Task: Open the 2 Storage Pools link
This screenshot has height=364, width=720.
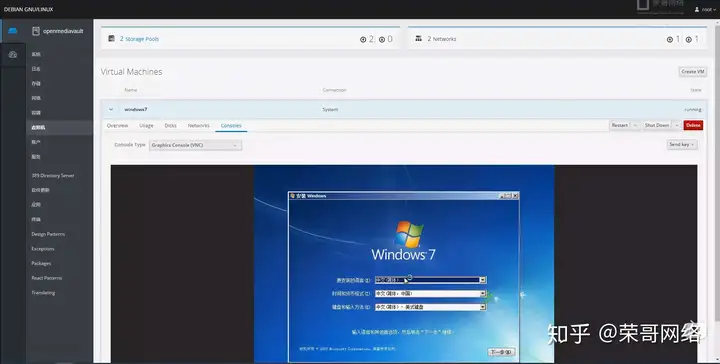Action: pyautogui.click(x=139, y=39)
